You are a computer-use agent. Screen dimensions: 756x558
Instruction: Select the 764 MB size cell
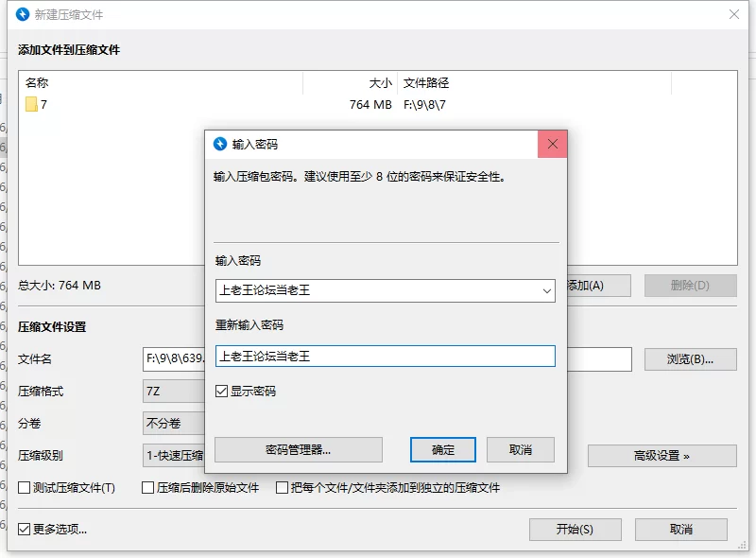370,105
